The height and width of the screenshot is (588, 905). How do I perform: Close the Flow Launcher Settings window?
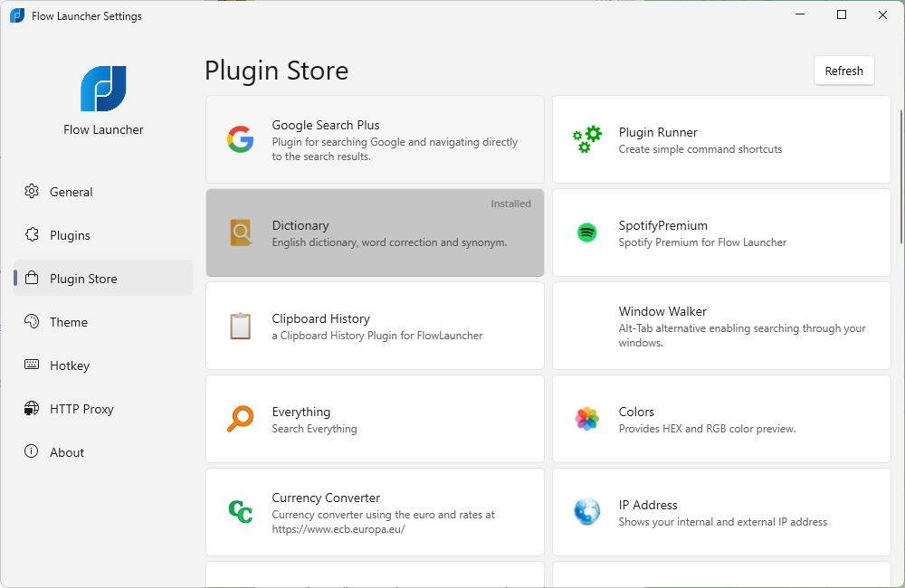pos(882,15)
